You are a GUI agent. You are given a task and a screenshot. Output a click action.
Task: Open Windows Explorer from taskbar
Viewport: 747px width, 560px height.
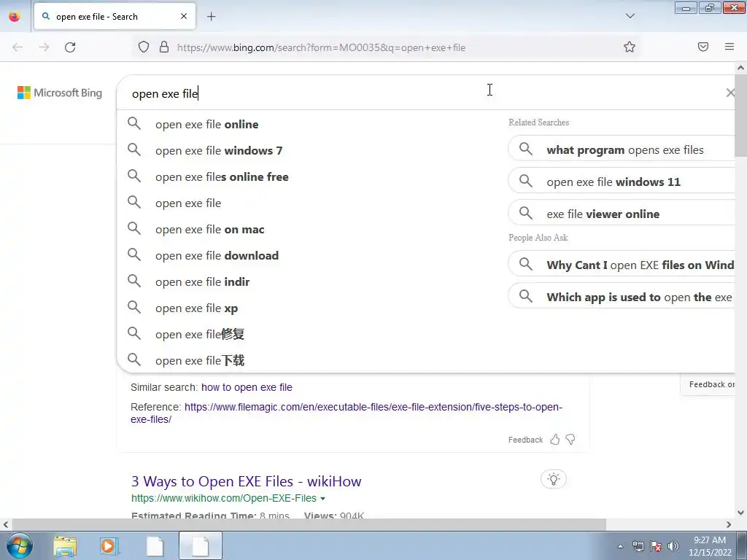coord(65,546)
